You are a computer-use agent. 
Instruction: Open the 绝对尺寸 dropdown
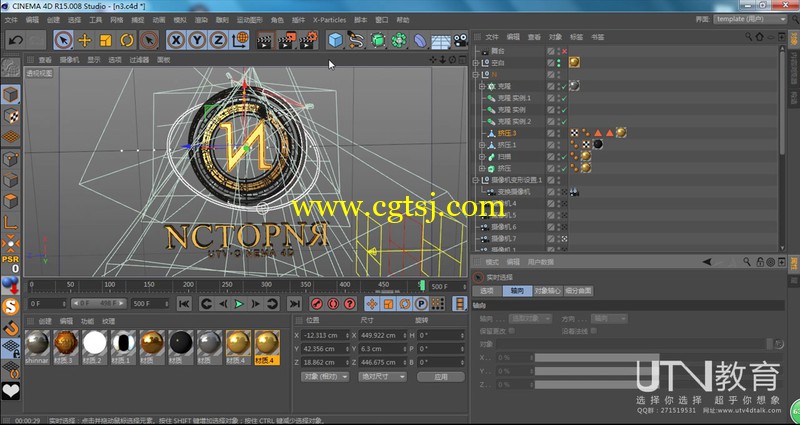[x=382, y=377]
